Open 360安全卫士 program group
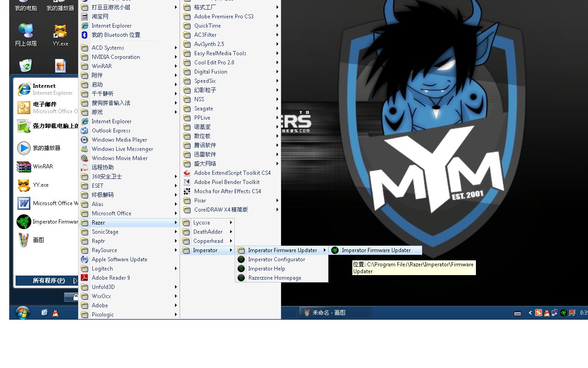Image resolution: width=588 pixels, height=368 pixels. tap(129, 177)
